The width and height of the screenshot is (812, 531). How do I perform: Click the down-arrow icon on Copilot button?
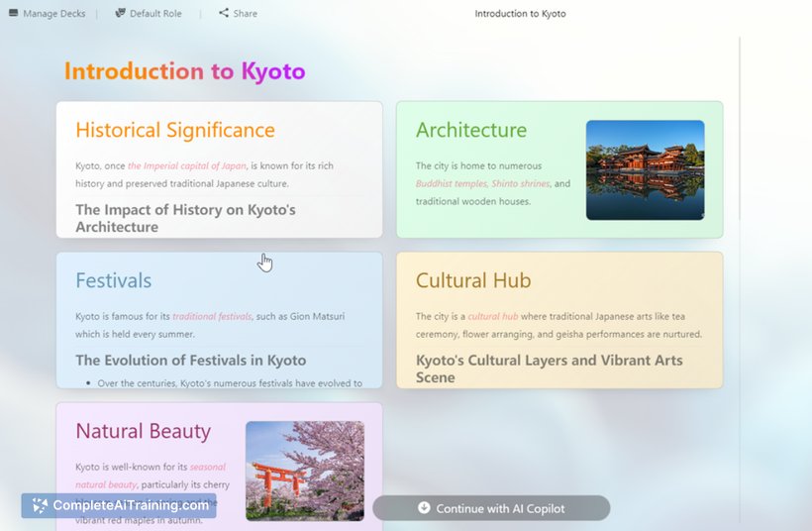coord(424,507)
